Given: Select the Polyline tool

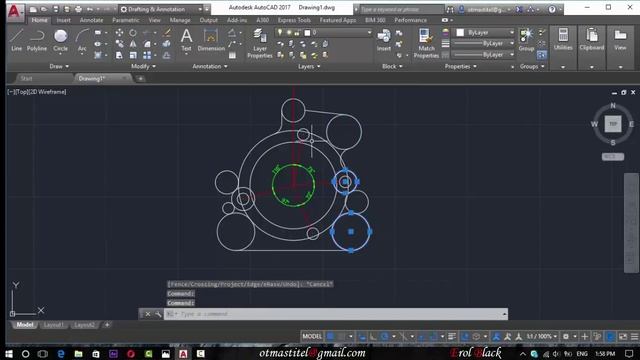Looking at the screenshot, I should 37,40.
